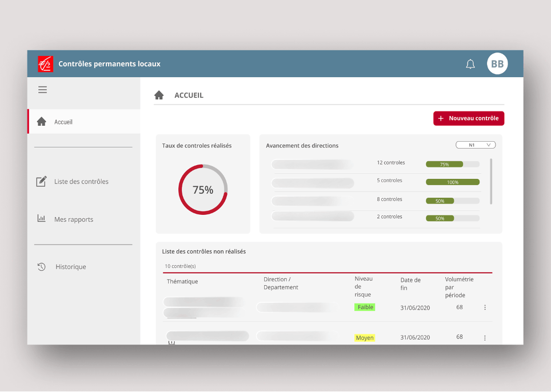Toggle the hamburger sidebar menu
Image resolution: width=551 pixels, height=392 pixels.
click(43, 90)
